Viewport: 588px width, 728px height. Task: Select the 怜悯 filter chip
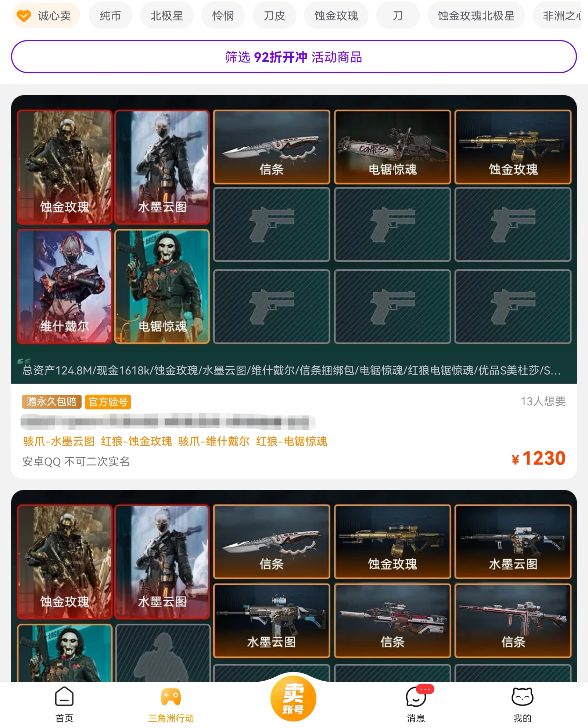click(223, 15)
